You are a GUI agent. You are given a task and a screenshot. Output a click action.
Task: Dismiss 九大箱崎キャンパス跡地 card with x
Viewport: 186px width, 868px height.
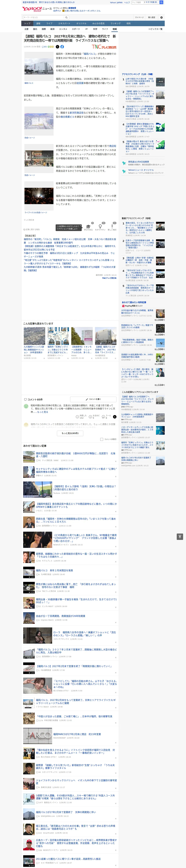(x=44, y=358)
